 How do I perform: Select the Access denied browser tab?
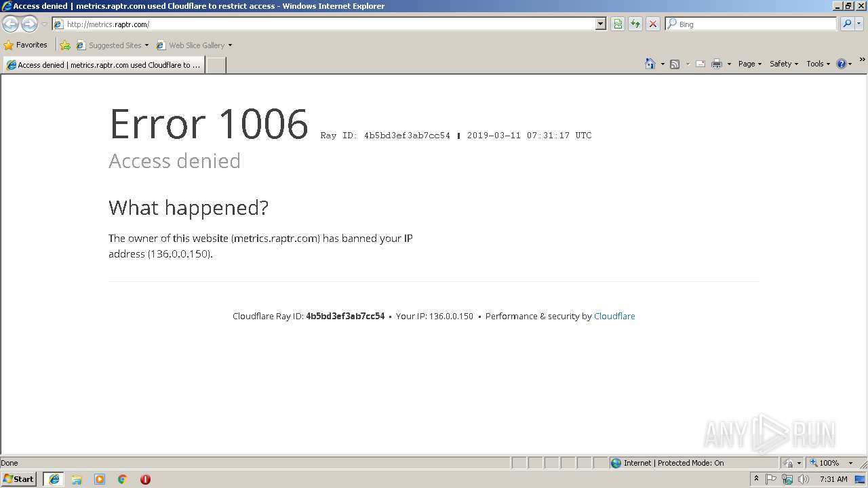click(104, 65)
